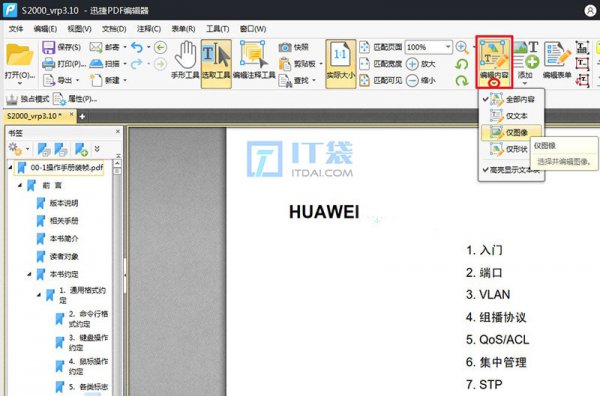Collapse the 前言 bookmark node
Viewport: 600px width, 396px height.
tap(20, 185)
